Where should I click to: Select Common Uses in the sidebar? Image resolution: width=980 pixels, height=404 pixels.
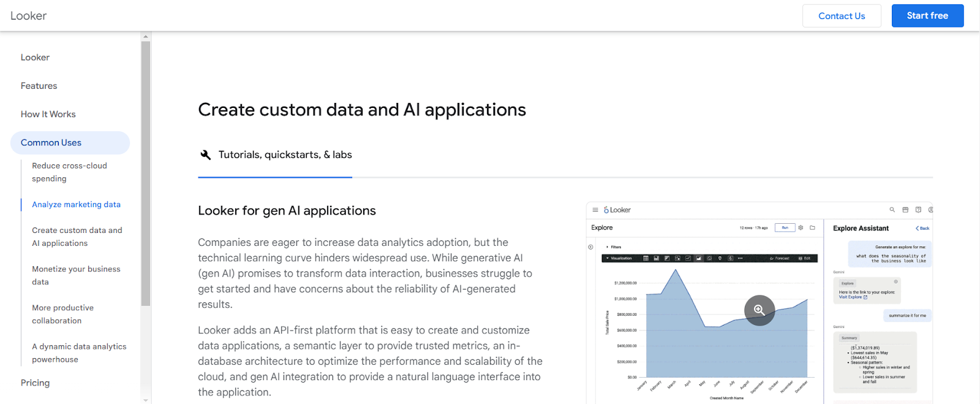(x=70, y=142)
